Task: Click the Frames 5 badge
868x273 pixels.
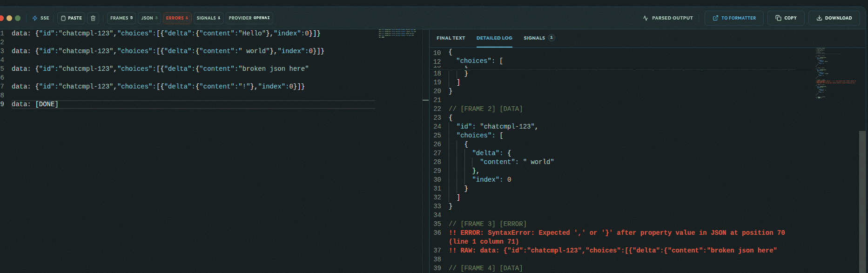Action: pyautogui.click(x=121, y=18)
